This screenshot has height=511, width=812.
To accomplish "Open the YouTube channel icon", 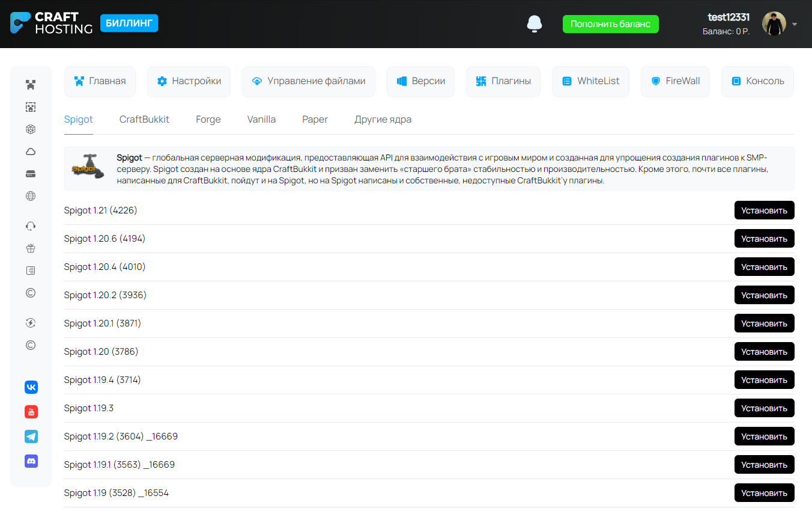I will coord(31,412).
